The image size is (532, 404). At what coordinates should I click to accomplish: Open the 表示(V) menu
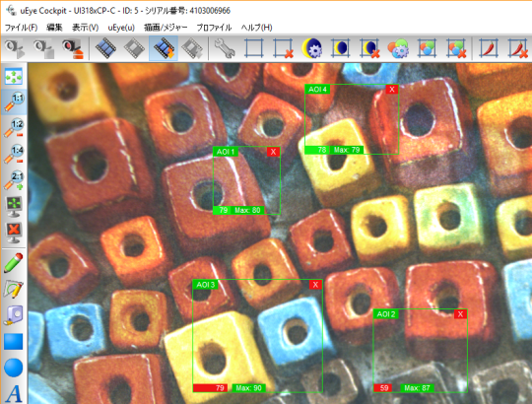(85, 28)
